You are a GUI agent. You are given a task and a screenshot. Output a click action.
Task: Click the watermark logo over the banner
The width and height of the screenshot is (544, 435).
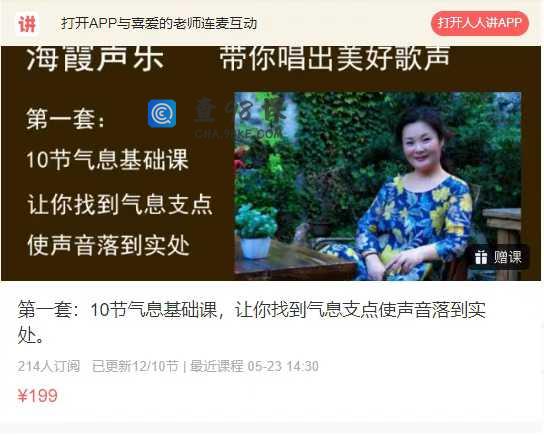point(239,118)
